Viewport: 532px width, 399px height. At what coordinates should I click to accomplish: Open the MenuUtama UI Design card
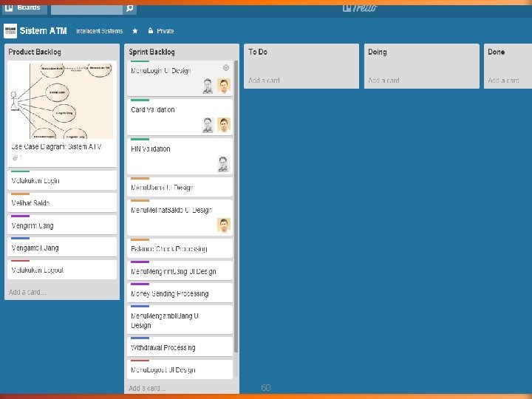tap(180, 187)
